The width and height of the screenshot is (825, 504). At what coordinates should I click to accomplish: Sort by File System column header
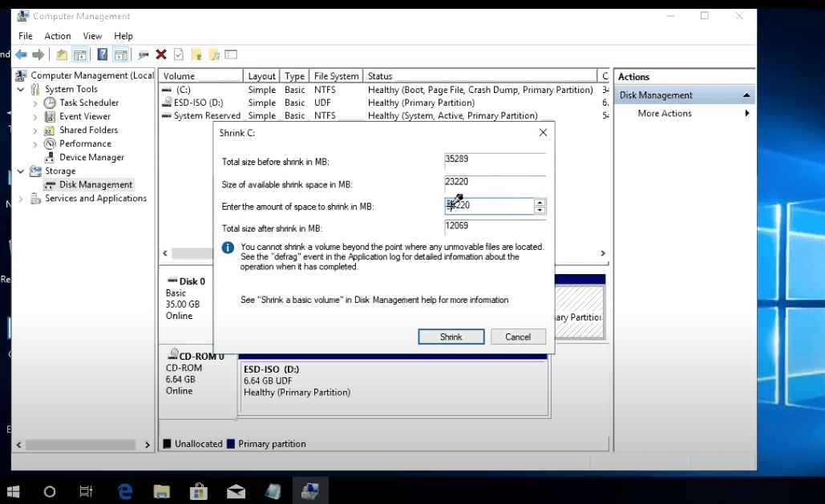(336, 76)
